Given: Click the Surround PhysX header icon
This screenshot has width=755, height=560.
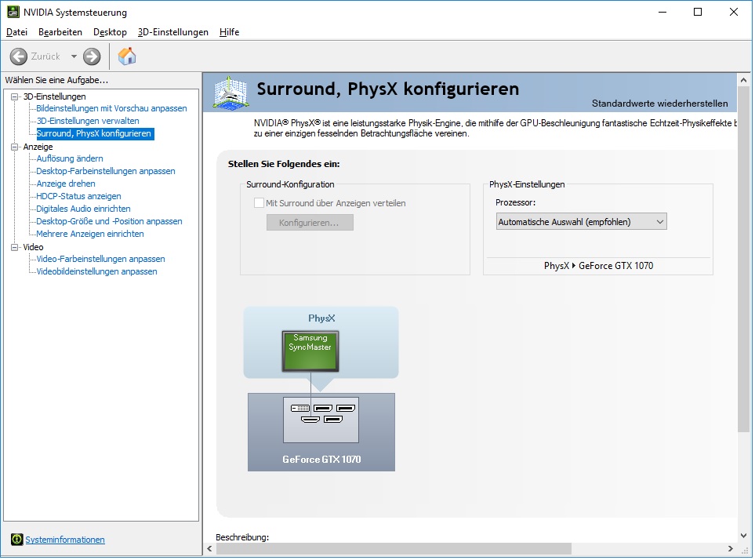Looking at the screenshot, I should (x=230, y=93).
